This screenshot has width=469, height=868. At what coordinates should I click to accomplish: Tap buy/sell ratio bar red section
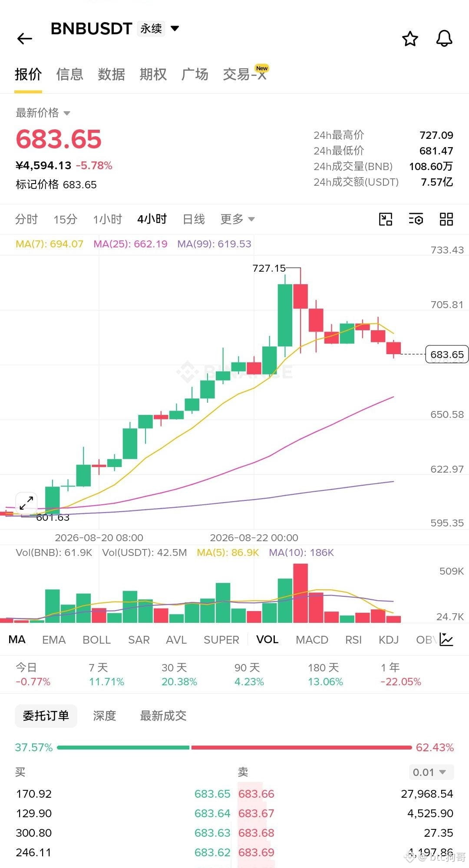pos(301,747)
